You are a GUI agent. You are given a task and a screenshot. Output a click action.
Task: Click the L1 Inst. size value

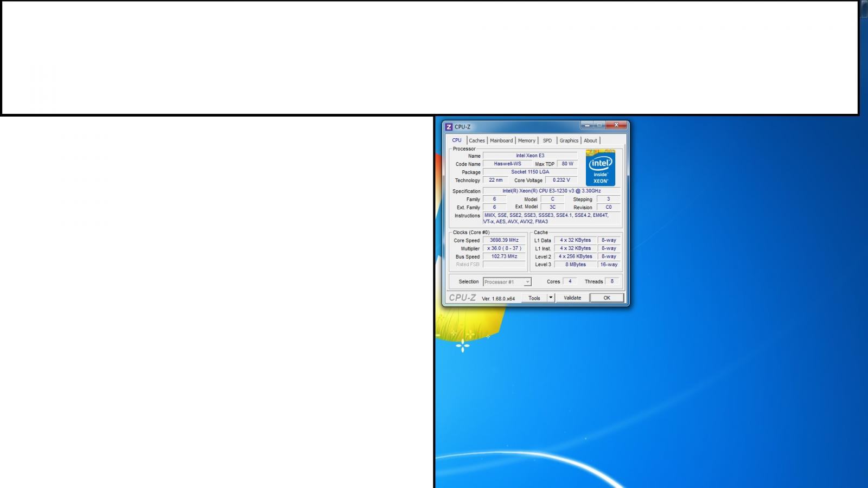coord(575,248)
